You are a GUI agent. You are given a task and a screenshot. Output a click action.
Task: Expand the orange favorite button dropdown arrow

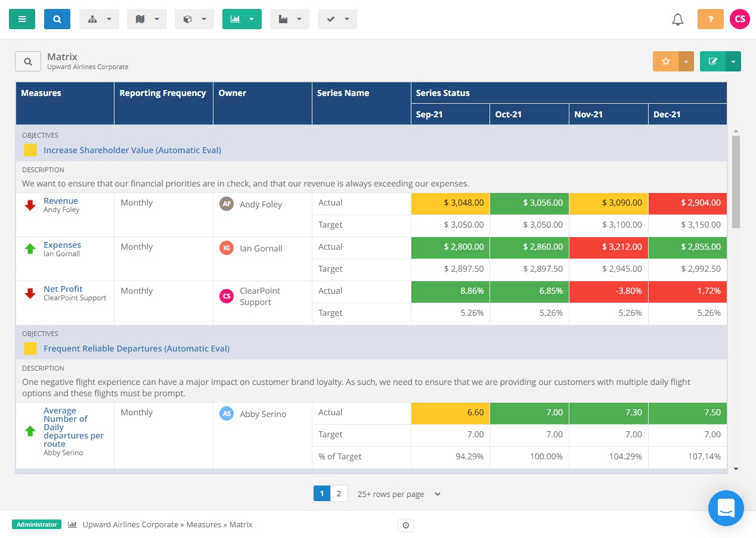(686, 61)
